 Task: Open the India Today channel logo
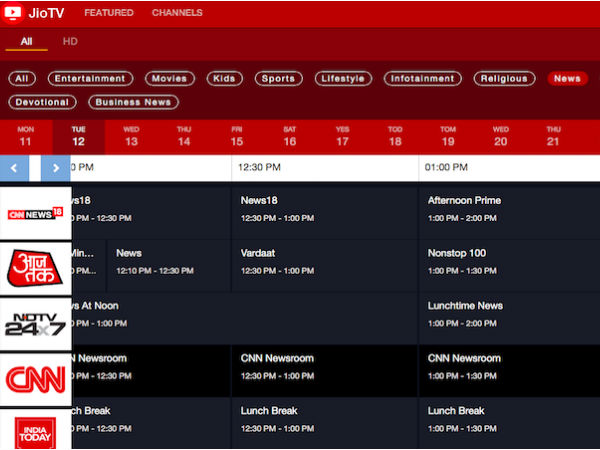coord(36,430)
